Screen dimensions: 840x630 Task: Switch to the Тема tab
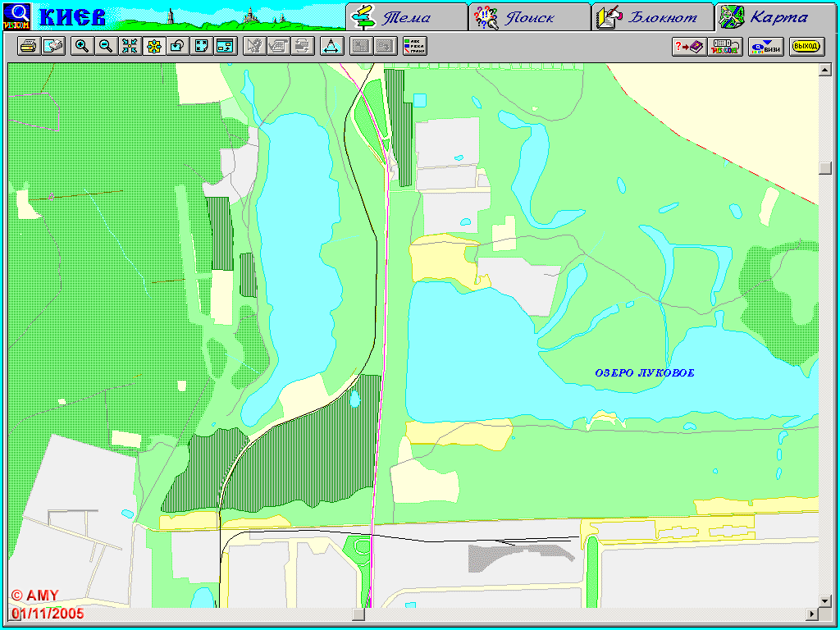407,17
